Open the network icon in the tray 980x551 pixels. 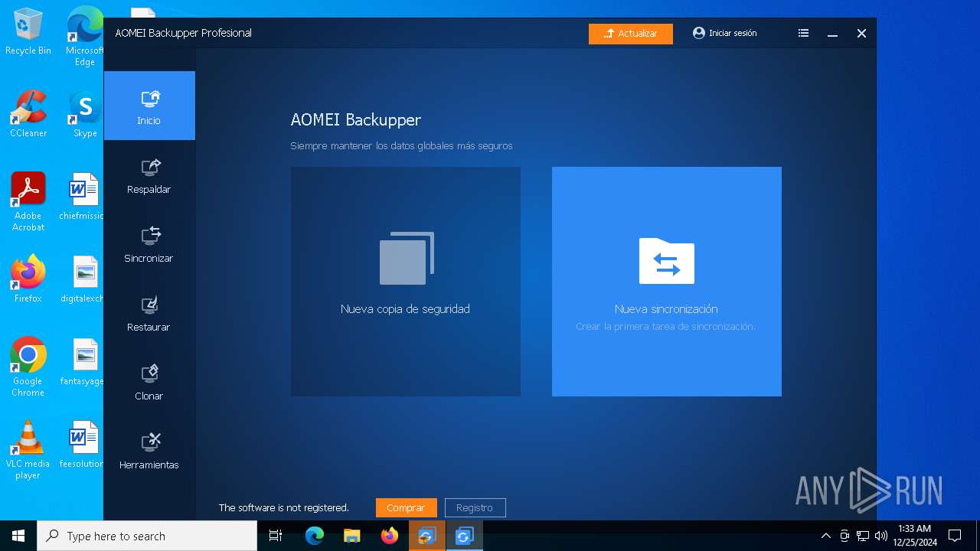point(863,536)
